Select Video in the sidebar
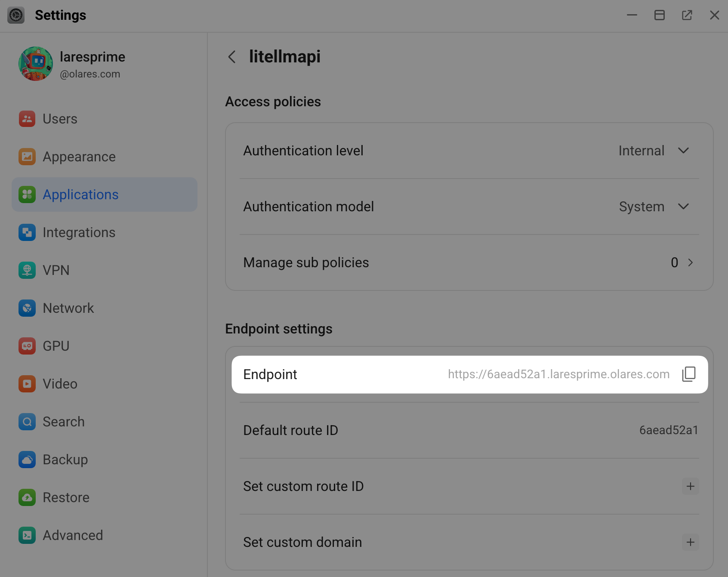Viewport: 728px width, 577px height. click(60, 384)
